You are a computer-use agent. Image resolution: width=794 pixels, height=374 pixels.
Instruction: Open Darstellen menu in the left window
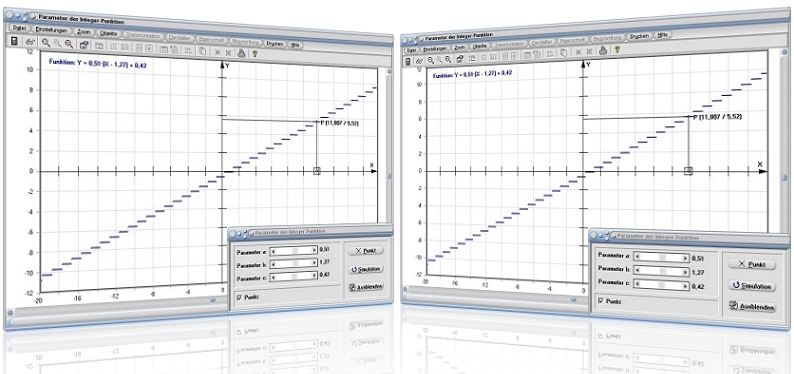click(x=180, y=38)
